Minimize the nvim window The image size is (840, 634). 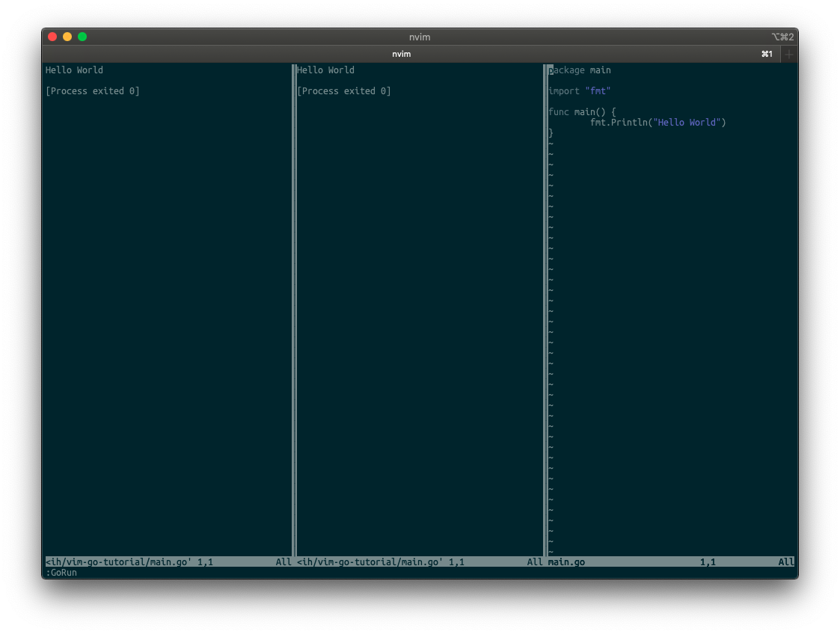67,37
